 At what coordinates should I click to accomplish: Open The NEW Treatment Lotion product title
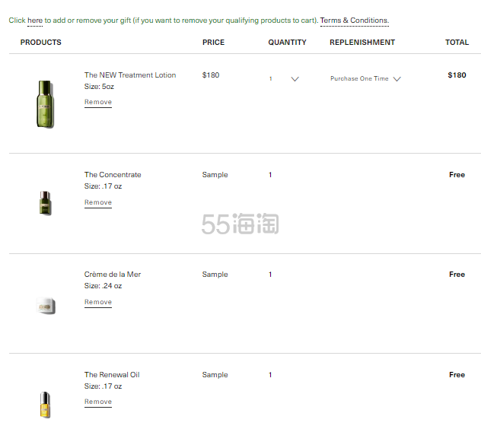pos(130,75)
